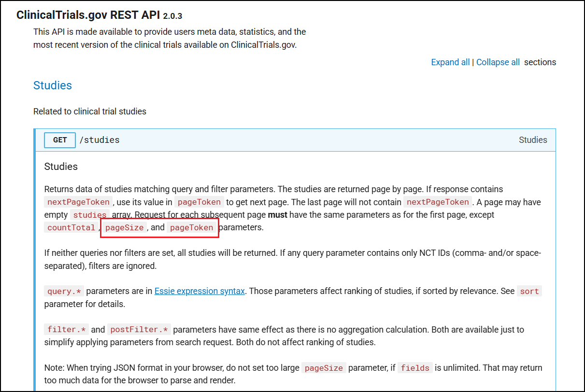Click the /studies endpoint path text
585x392 pixels.
point(100,140)
